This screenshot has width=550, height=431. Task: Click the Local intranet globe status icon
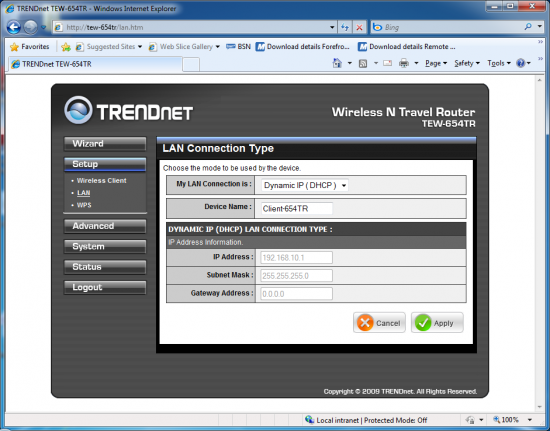click(309, 419)
